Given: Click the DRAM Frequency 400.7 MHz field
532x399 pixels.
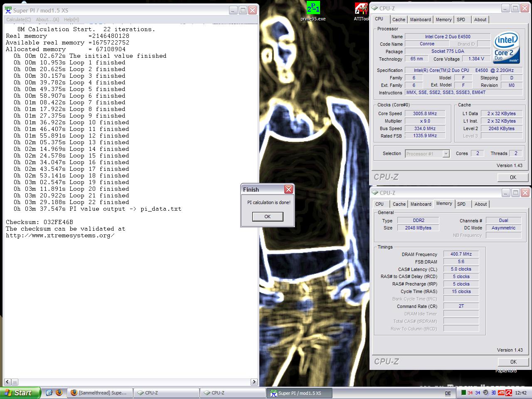Looking at the screenshot, I should (x=461, y=254).
